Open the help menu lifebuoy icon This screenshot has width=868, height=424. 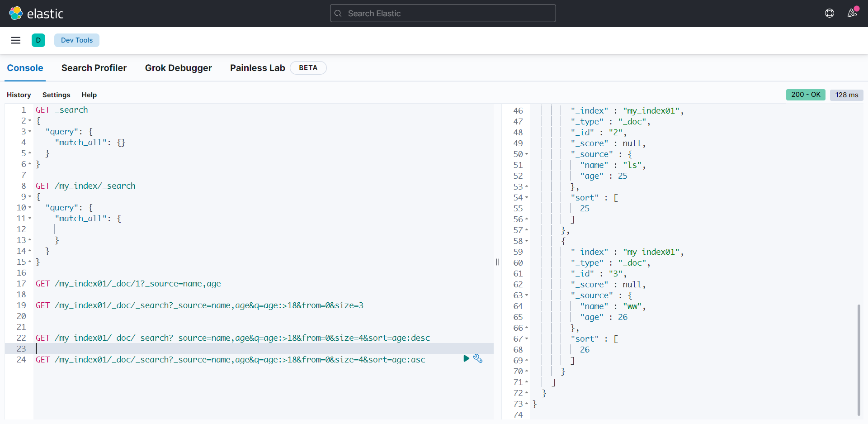830,13
